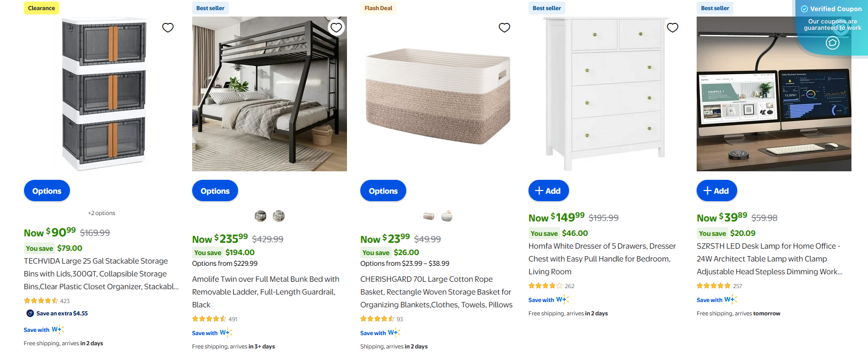
Task: Toggle the heart favorite on TECHVIDA storage bins
Action: 168,27
